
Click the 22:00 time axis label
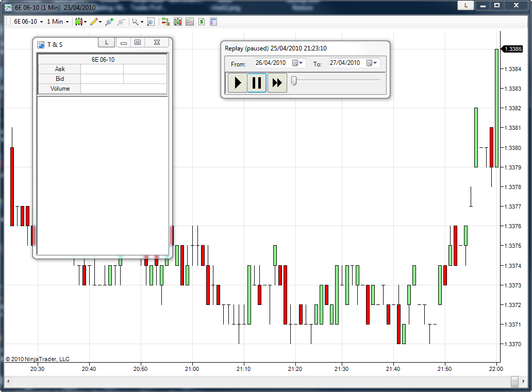pyautogui.click(x=496, y=369)
